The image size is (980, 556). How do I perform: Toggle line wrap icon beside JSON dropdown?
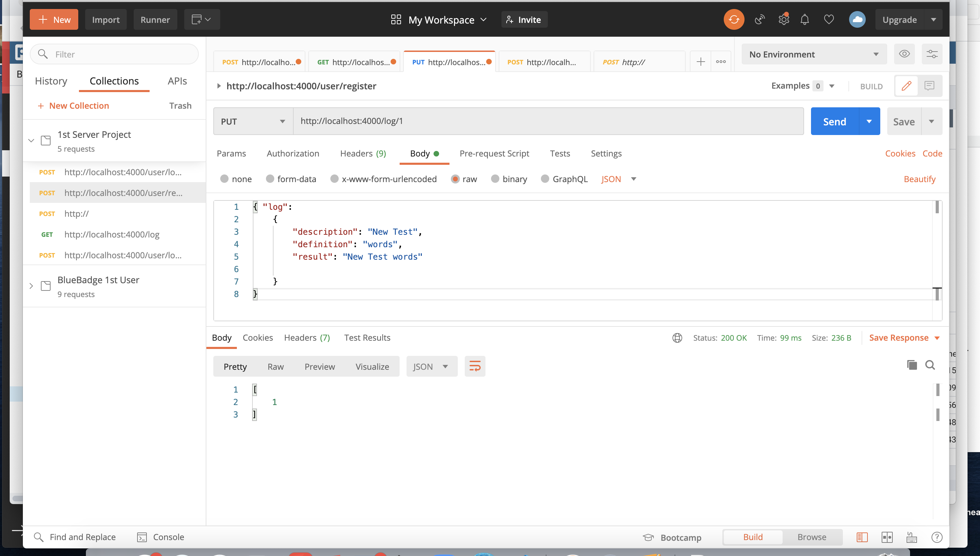coord(475,366)
